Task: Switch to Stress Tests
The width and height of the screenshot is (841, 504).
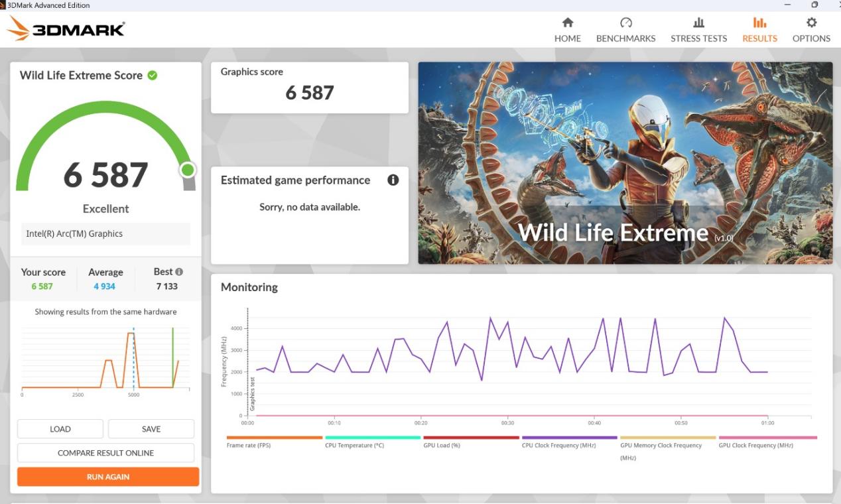Action: (698, 30)
